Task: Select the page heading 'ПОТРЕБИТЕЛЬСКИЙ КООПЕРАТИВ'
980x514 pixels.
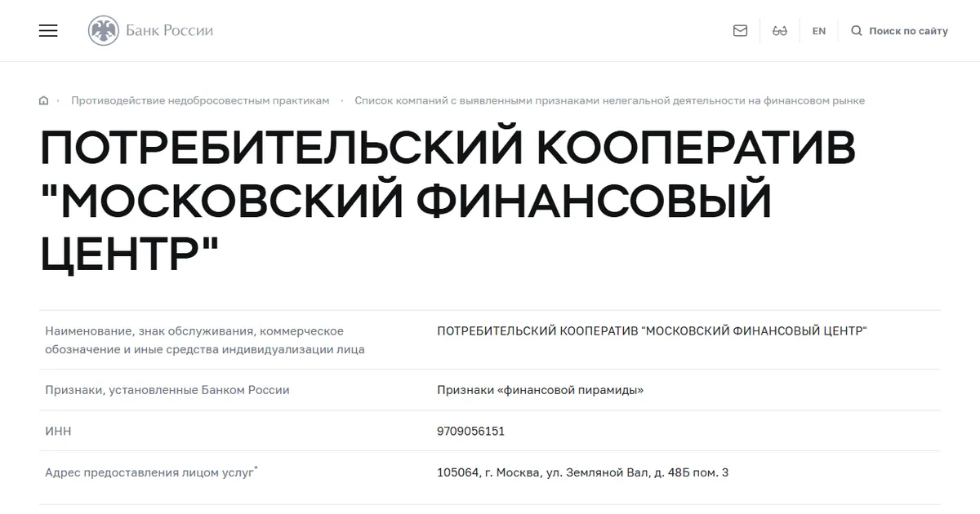Action: (x=448, y=148)
